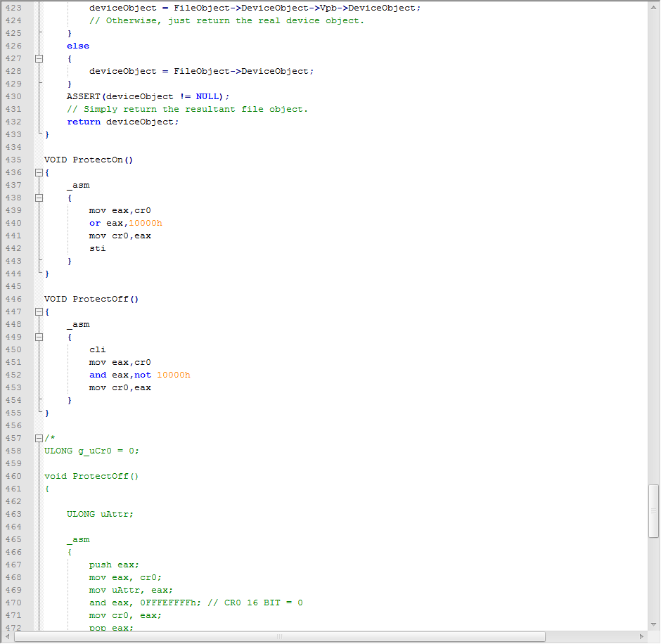This screenshot has width=661, height=644.
Task: Click the orange value 10000h on line 440
Action: coord(146,224)
